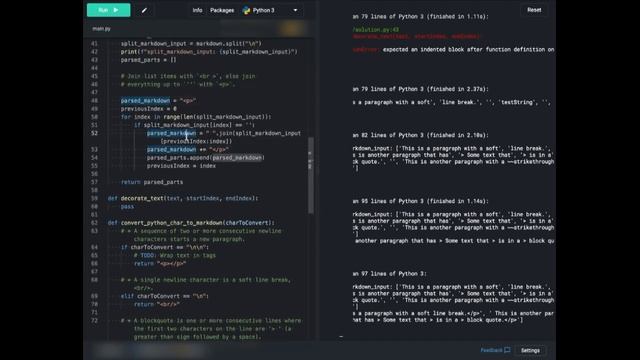This screenshot has width=640, height=360.
Task: Open the Feedback link
Action: [x=491, y=350]
